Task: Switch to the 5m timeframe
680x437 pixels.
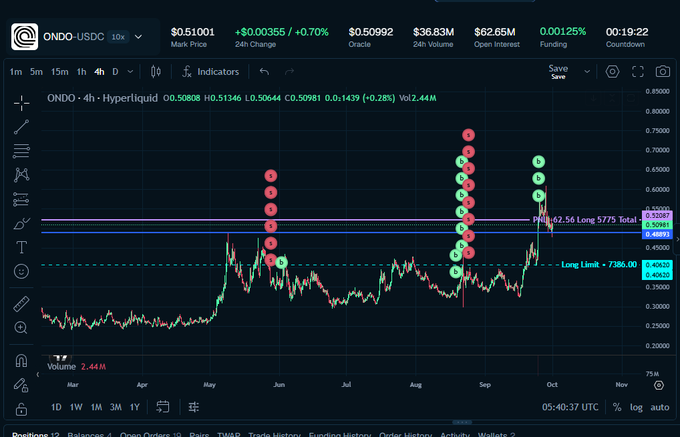Action: (x=36, y=72)
